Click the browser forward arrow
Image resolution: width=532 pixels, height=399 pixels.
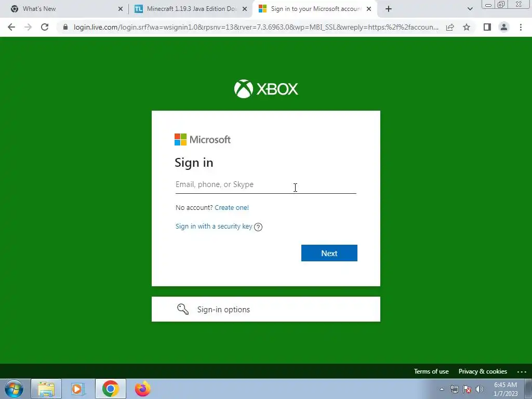click(28, 27)
